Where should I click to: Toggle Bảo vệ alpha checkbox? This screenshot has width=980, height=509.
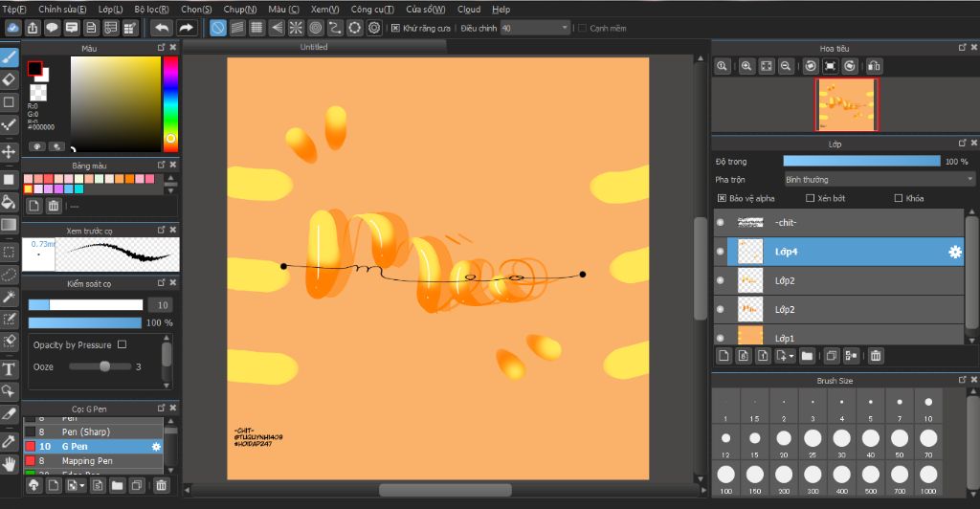click(722, 198)
